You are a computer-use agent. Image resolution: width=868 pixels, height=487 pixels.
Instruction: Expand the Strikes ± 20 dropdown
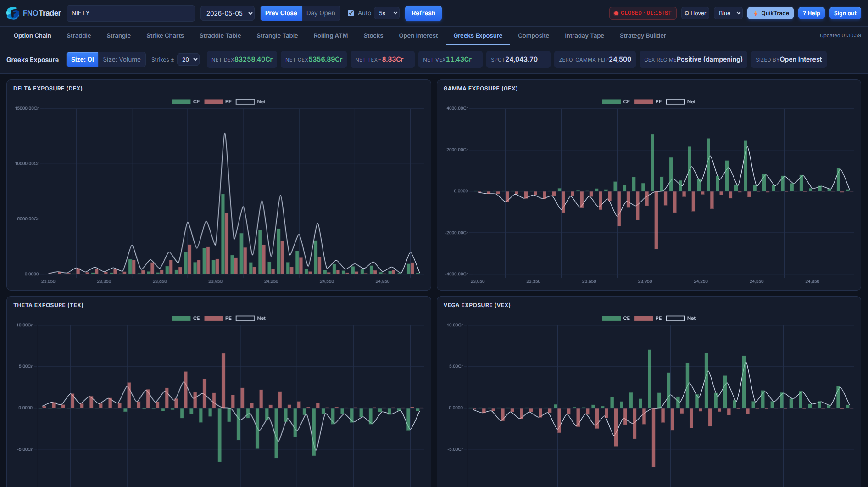click(189, 59)
